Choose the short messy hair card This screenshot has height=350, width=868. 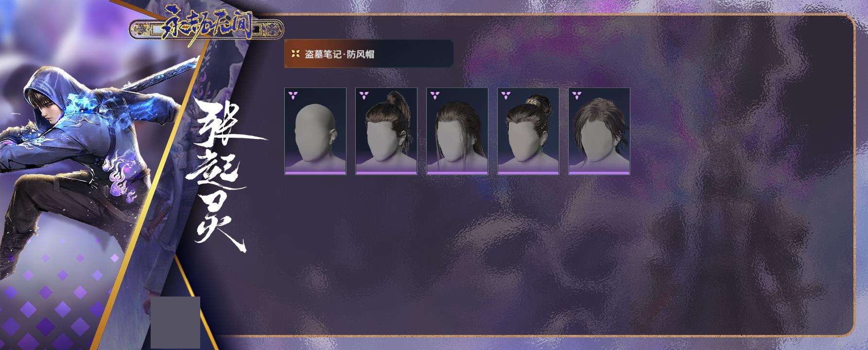[599, 131]
